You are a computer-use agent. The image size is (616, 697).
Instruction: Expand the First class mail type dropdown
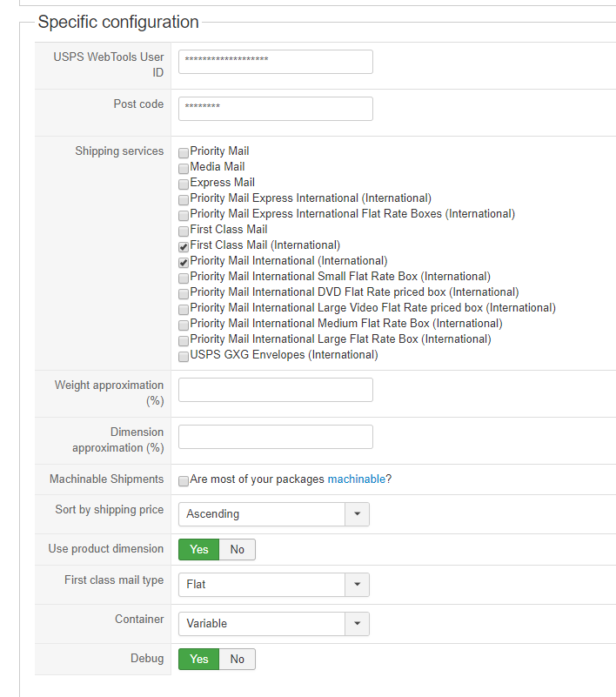273,585
